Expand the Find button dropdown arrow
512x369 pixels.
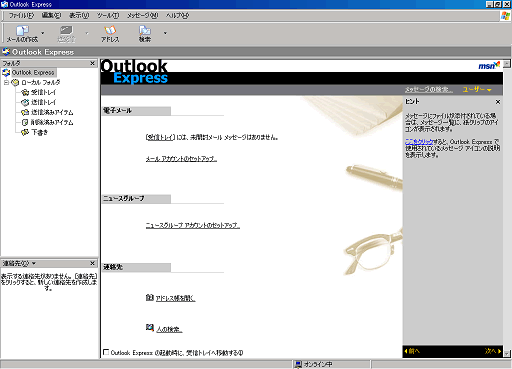tap(165, 33)
